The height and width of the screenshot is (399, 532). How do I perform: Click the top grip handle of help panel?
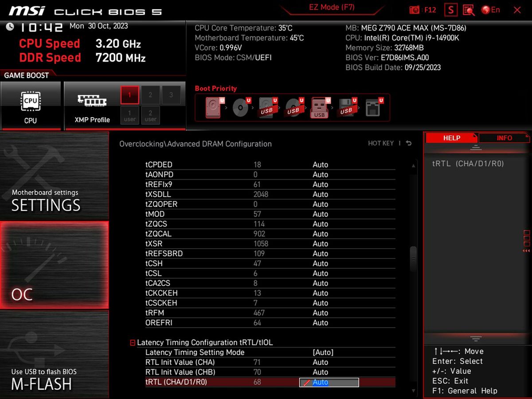point(476,148)
